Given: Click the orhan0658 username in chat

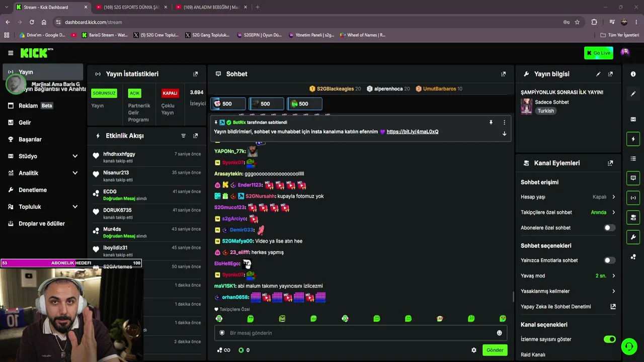Looking at the screenshot, I should 235,298.
